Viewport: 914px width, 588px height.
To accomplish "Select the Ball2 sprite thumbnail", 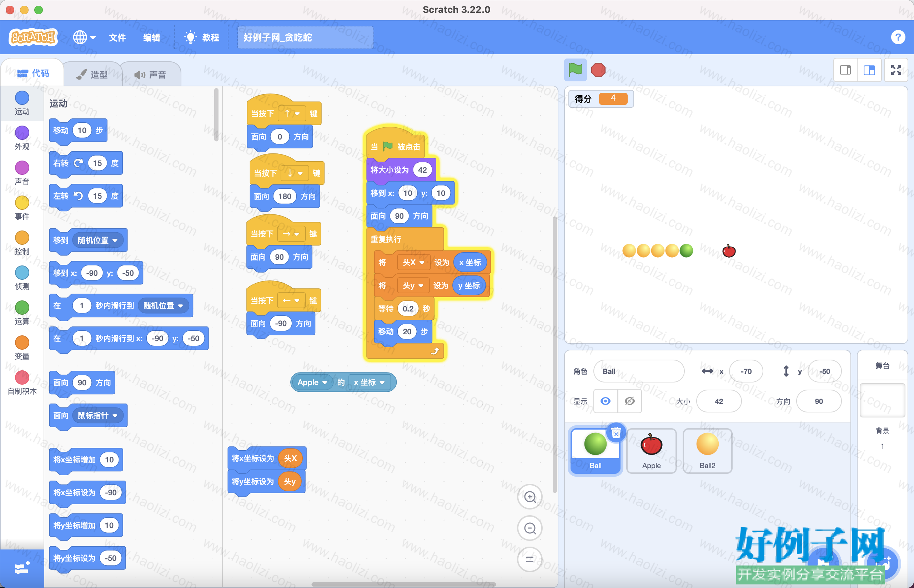I will [707, 451].
